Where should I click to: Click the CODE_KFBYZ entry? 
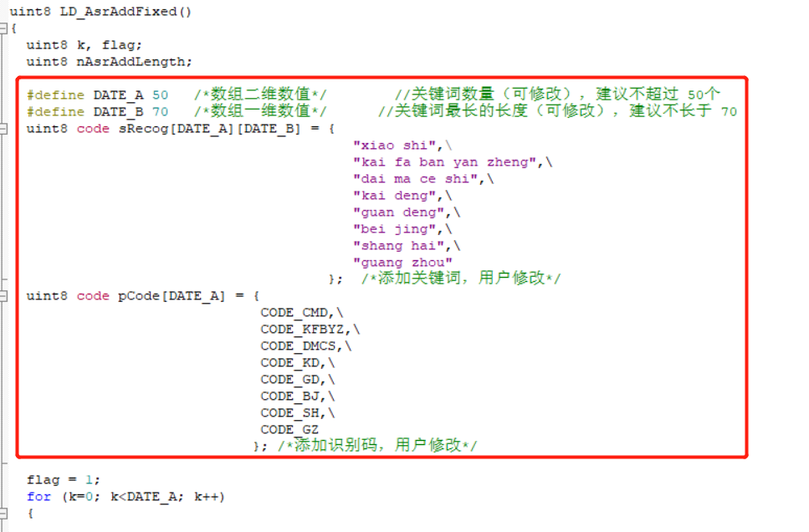pyautogui.click(x=302, y=330)
